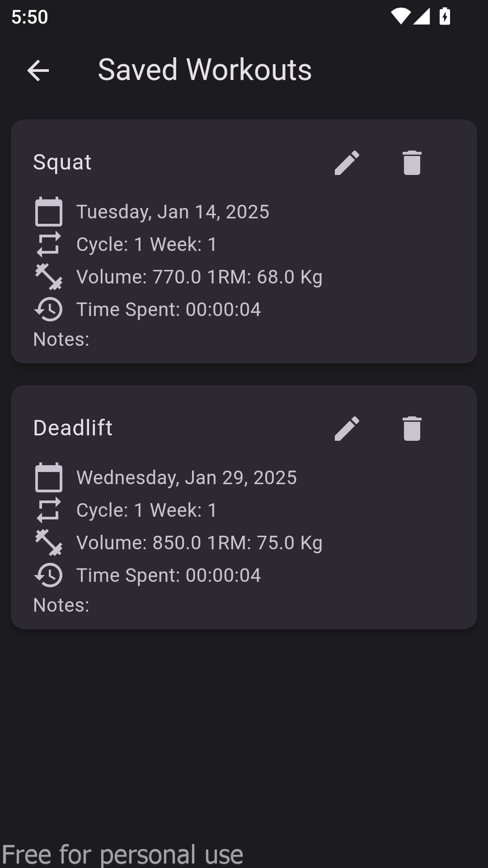Select the Tuesday, Jan 14, 2025 date
Screen dimensions: 488x868
[x=173, y=212]
